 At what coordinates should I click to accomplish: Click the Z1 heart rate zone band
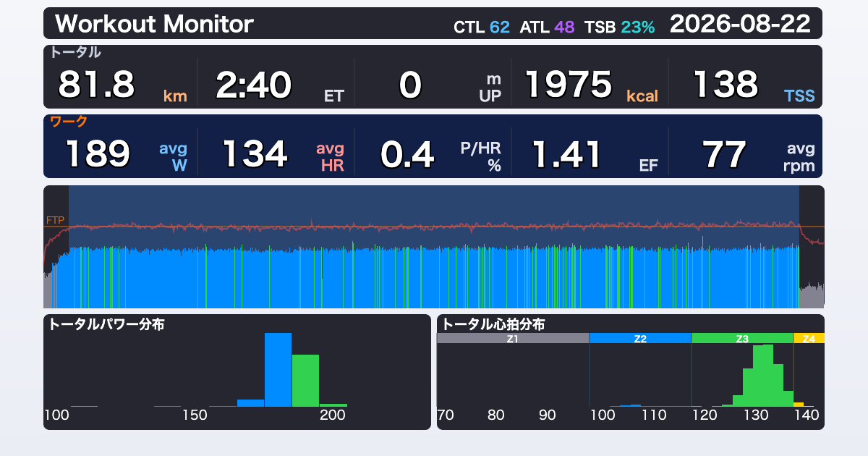tap(513, 338)
